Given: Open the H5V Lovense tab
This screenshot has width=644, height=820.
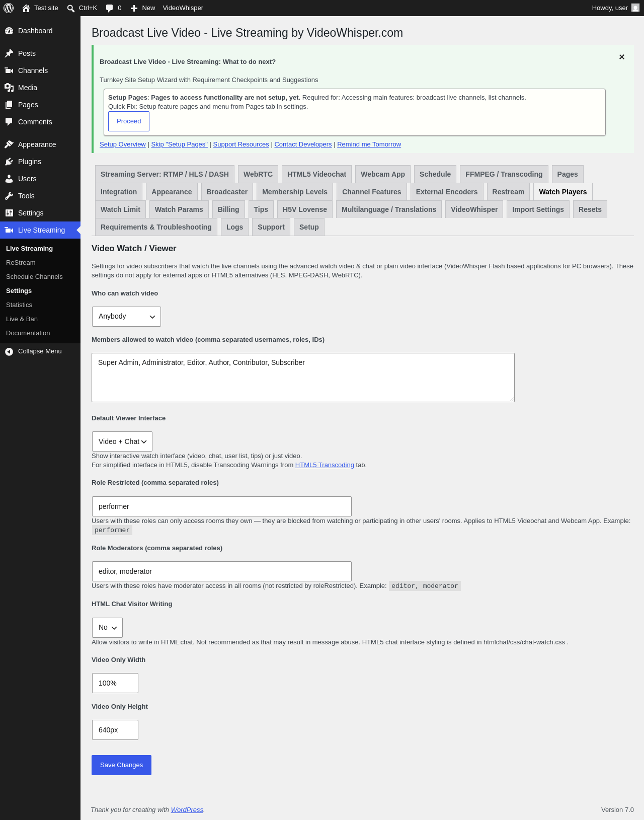Looking at the screenshot, I should tap(305, 209).
